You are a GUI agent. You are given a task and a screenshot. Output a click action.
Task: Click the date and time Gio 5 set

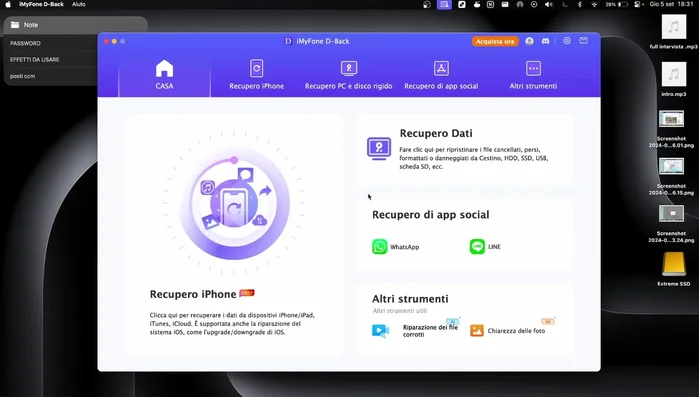(x=671, y=4)
